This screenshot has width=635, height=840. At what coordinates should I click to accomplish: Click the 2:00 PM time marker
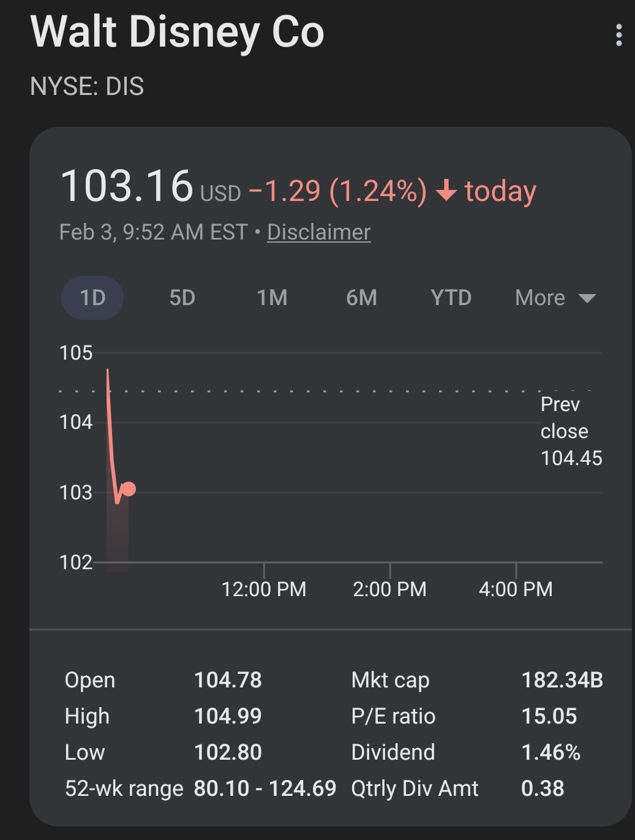pos(389,589)
